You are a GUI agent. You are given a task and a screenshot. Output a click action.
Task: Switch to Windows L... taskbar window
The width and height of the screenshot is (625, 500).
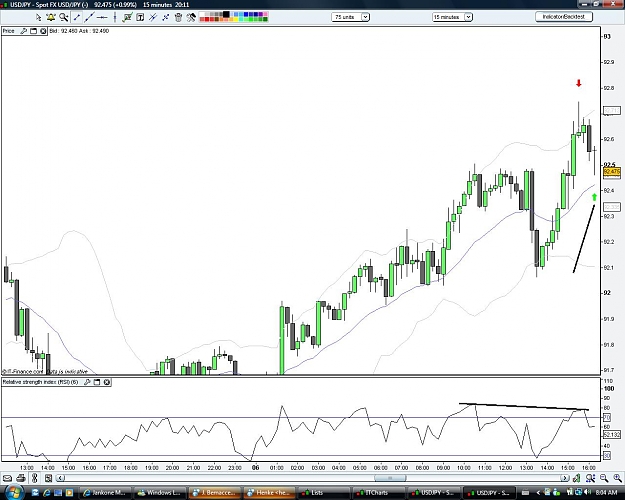pyautogui.click(x=159, y=493)
